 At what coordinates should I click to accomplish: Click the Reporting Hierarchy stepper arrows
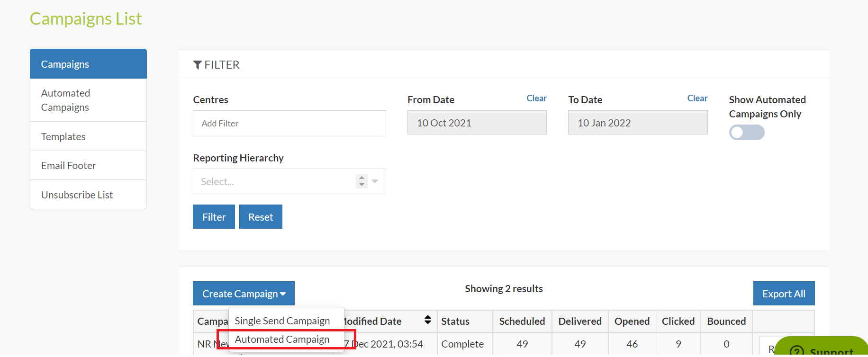pos(362,181)
